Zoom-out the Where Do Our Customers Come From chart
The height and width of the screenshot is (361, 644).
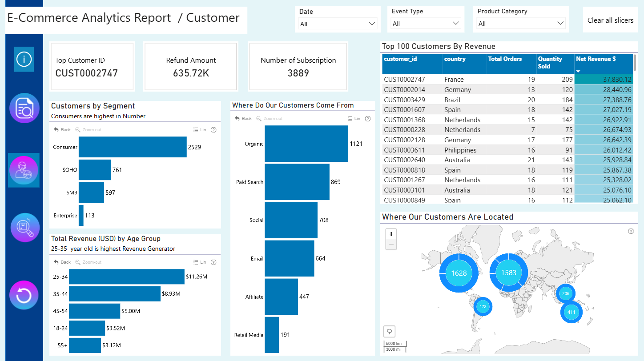click(269, 119)
